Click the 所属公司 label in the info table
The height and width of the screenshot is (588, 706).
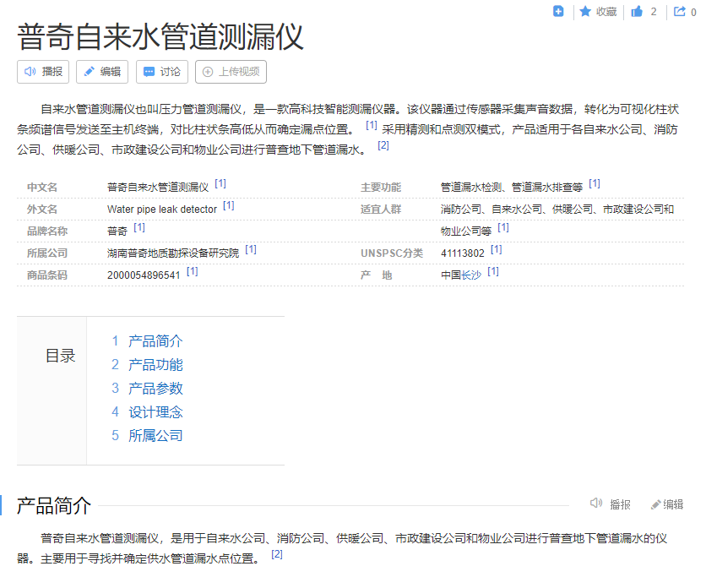click(47, 253)
